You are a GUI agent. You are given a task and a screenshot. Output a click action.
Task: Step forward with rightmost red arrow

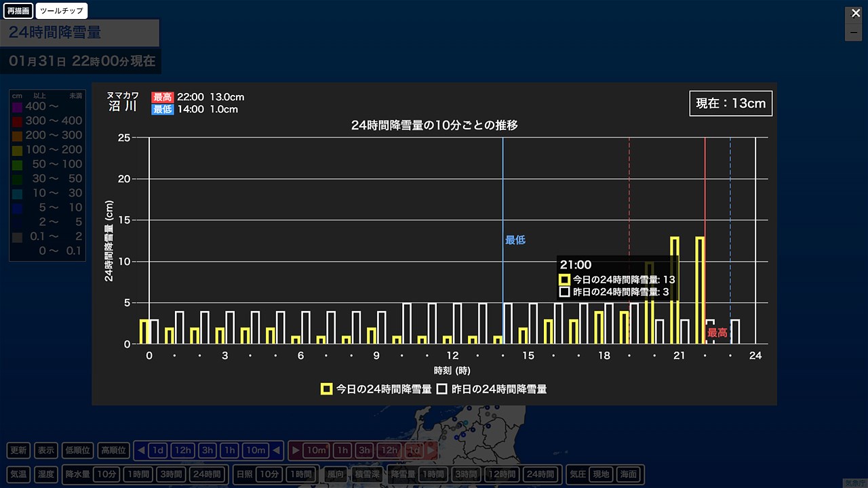tap(431, 450)
